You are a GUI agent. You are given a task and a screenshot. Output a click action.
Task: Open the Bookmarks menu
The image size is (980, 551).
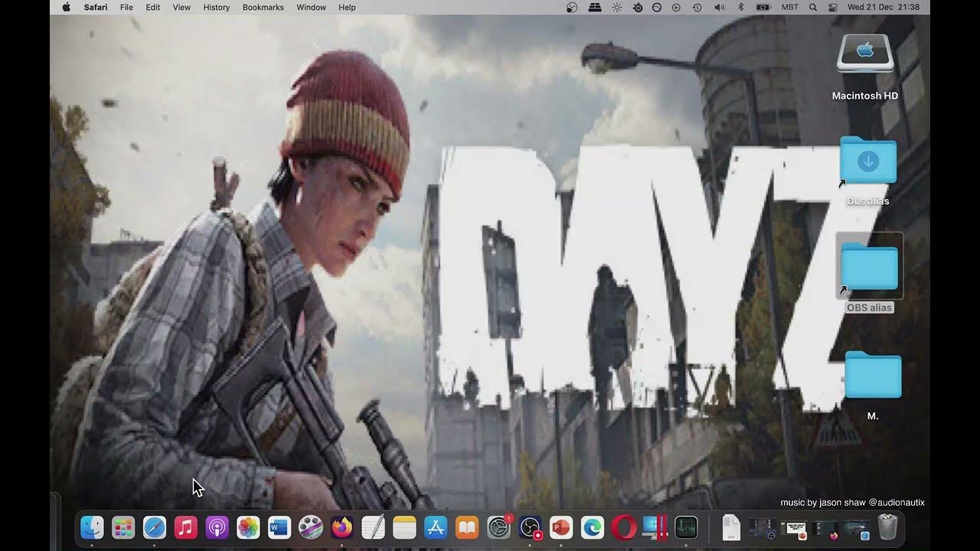[263, 7]
